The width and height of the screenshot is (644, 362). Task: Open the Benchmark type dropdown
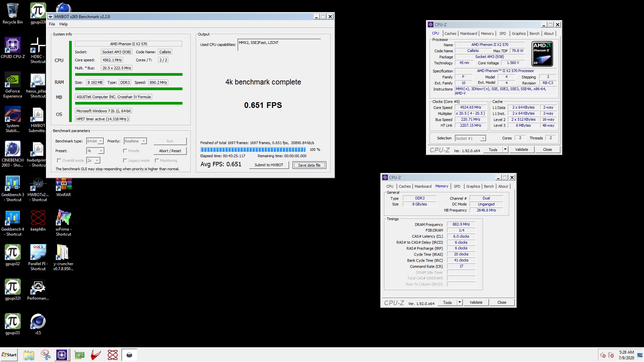(95, 141)
